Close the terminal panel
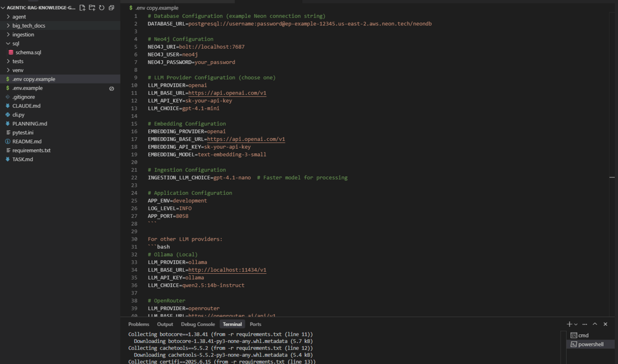The height and width of the screenshot is (364, 618). [x=605, y=324]
